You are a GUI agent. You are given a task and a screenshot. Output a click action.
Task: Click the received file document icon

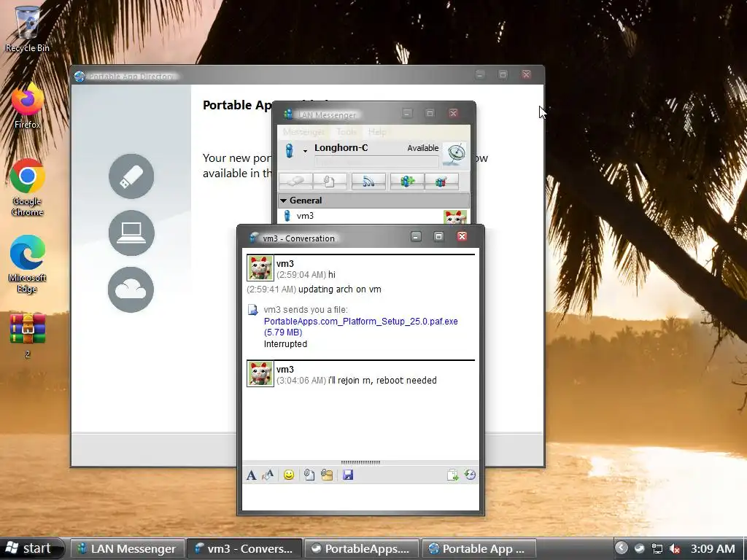click(253, 310)
